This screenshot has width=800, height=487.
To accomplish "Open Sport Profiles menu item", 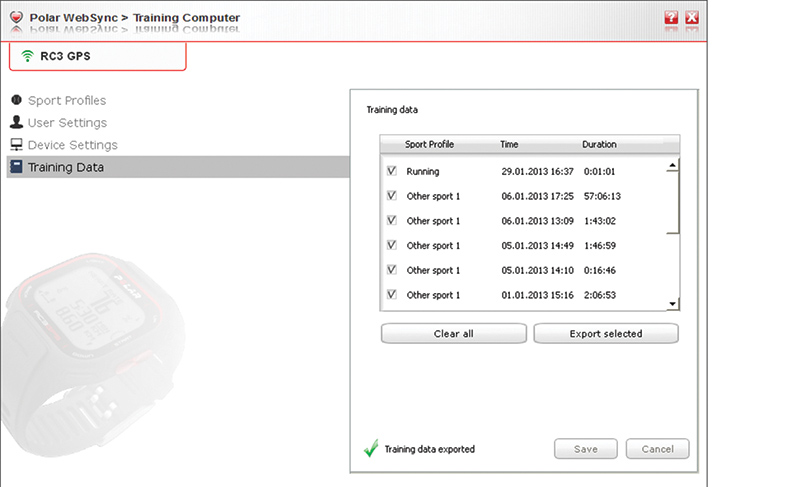I will tap(67, 100).
